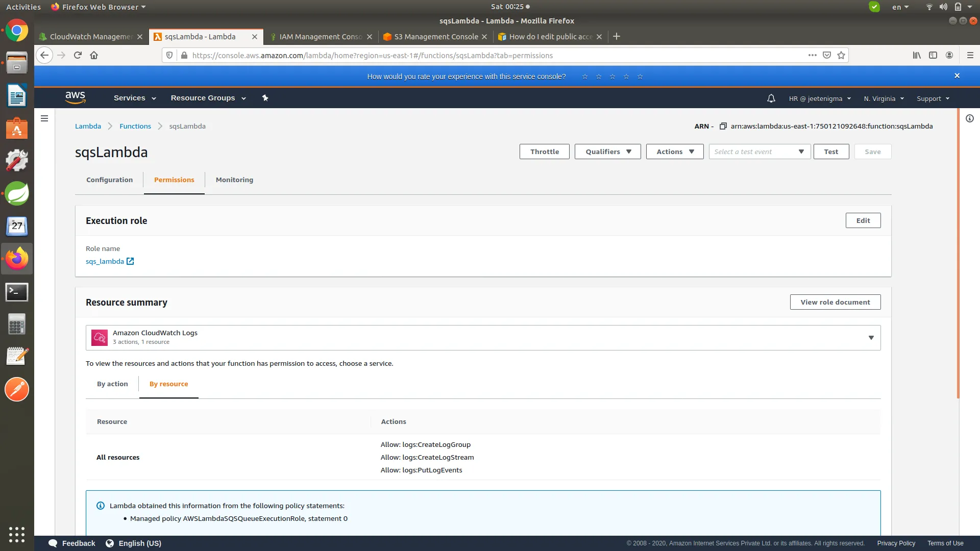Go to the AWS logo home
The height and width of the screenshot is (551, 980).
pos(75,97)
